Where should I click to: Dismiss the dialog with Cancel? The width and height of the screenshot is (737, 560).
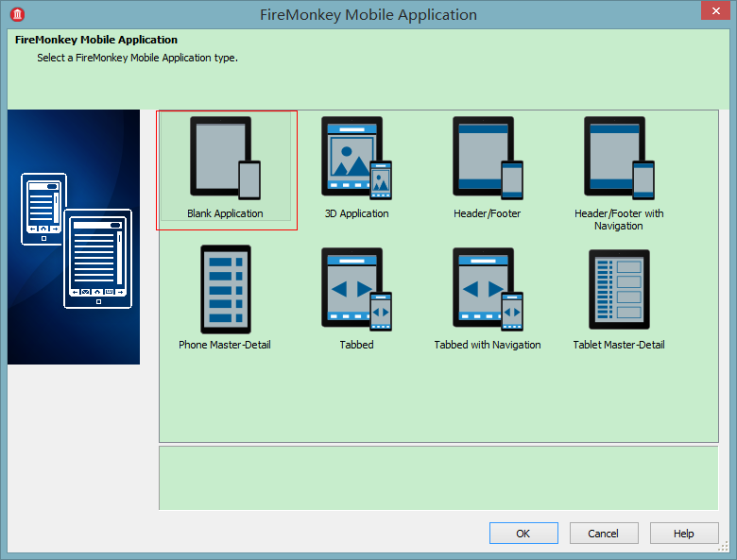604,534
